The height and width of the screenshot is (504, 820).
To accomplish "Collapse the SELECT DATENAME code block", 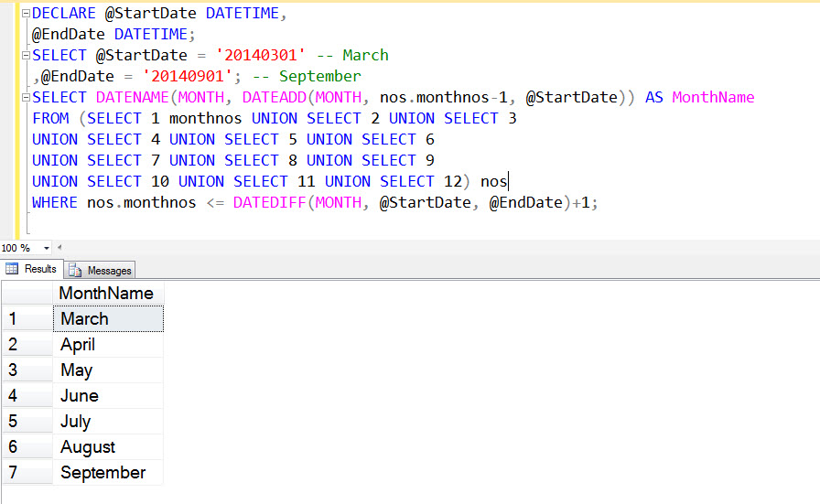I will click(x=25, y=98).
